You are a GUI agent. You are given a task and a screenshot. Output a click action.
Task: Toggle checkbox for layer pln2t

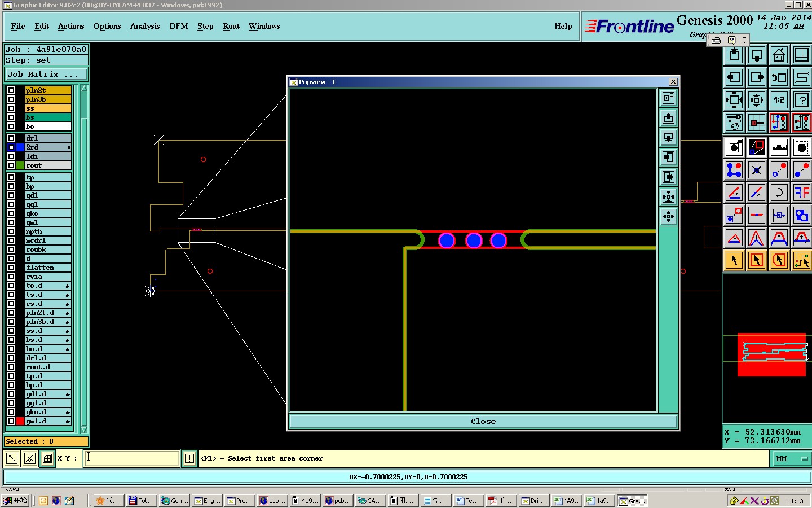[x=11, y=90]
